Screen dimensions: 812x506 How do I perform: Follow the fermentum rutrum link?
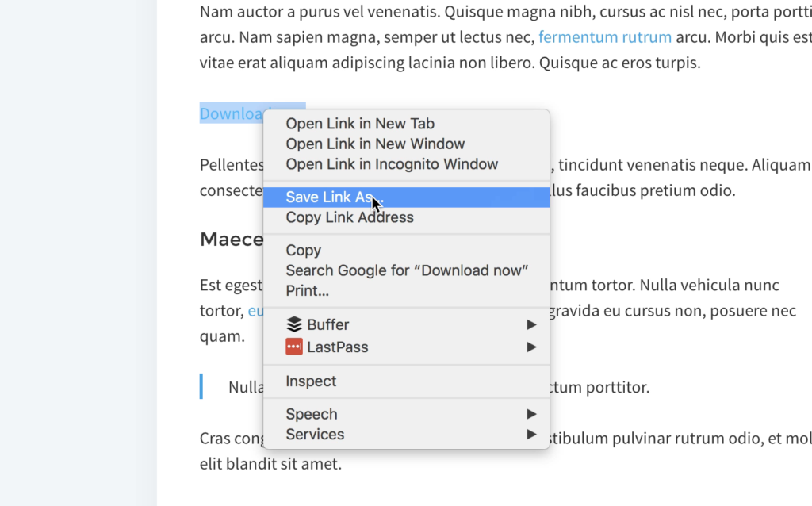605,36
